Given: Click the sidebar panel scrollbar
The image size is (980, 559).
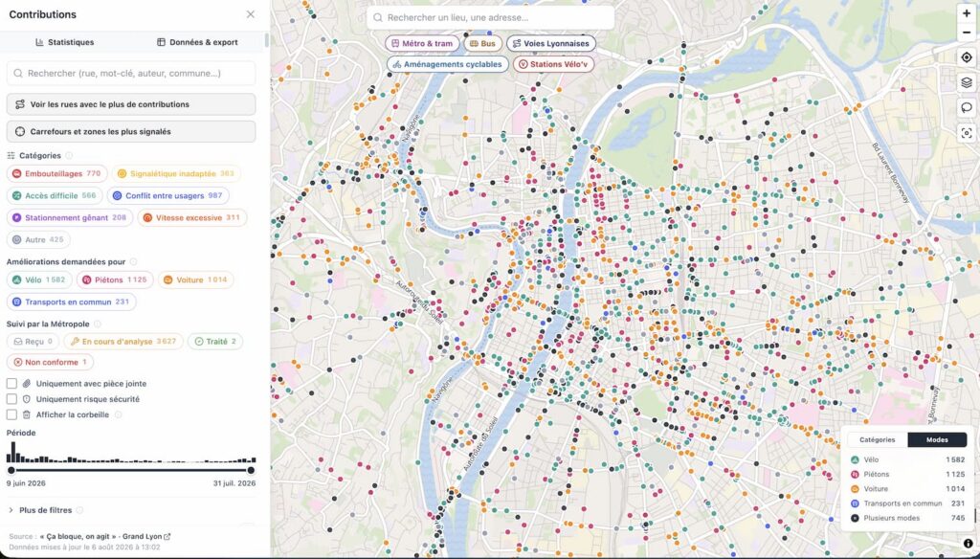Looking at the screenshot, I should [267, 40].
